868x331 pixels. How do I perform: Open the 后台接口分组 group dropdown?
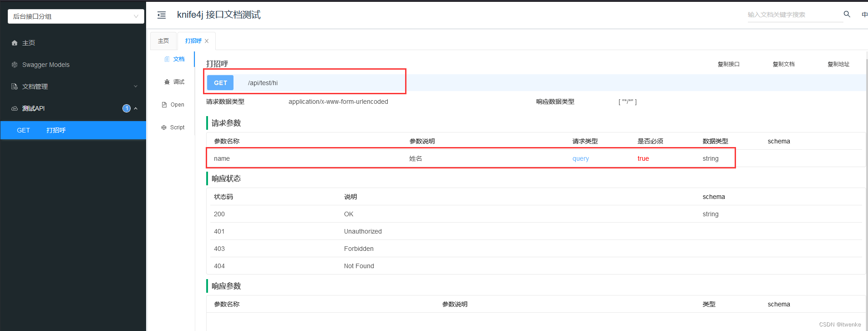76,16
